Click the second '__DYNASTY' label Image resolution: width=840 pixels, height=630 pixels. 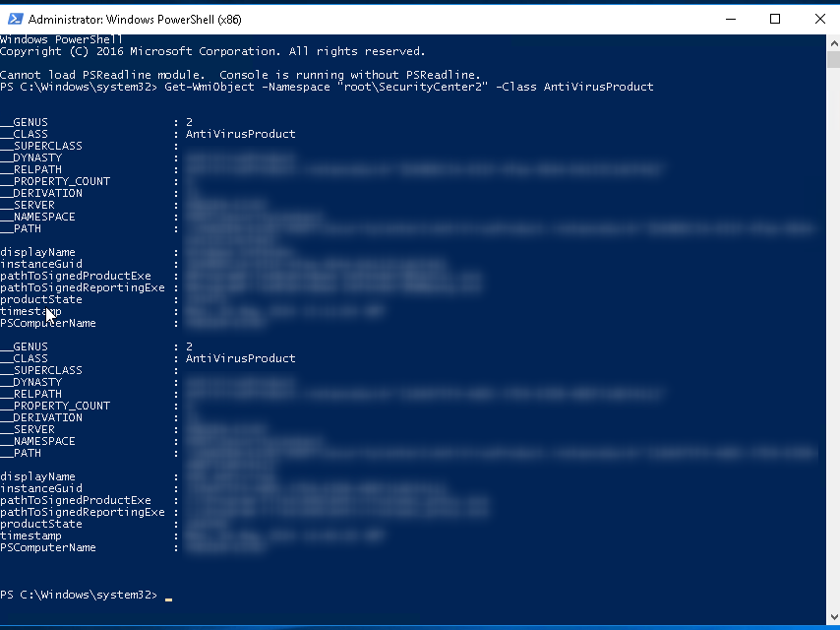click(x=30, y=382)
